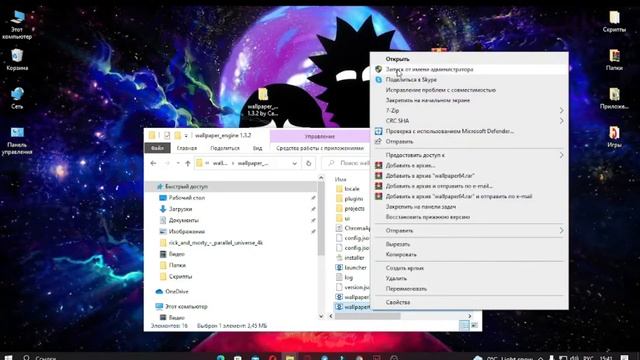Viewport: 640px width, 360px height.
Task: Choose Копировать in context menu
Action: (469, 254)
